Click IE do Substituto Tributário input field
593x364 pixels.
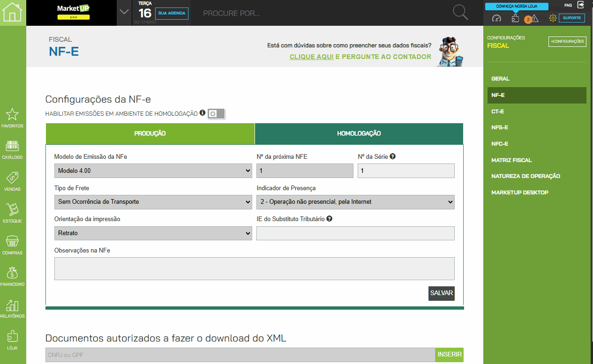[x=355, y=233]
